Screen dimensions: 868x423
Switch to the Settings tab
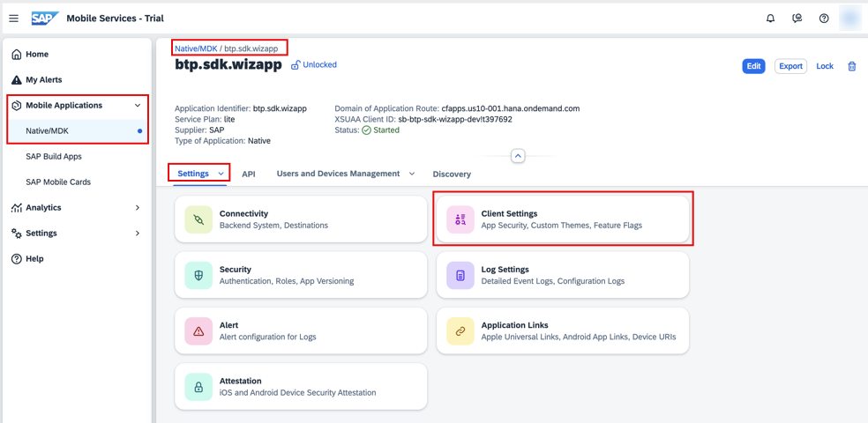pos(193,174)
